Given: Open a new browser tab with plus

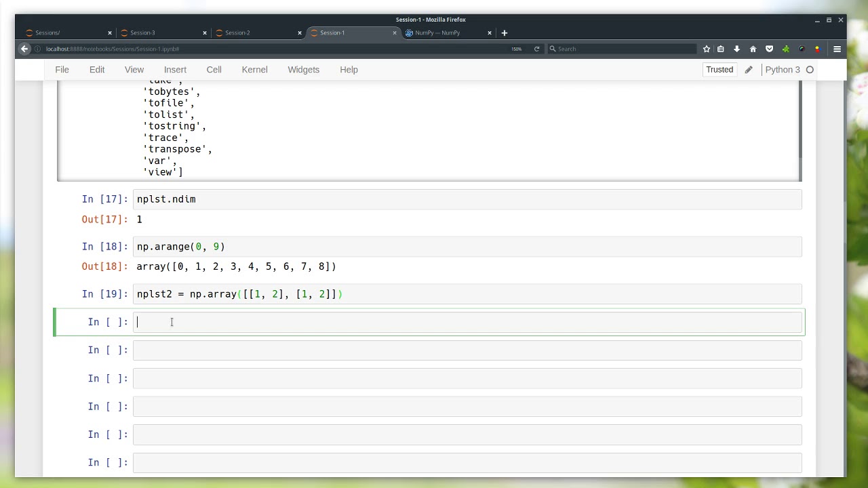Looking at the screenshot, I should [x=504, y=33].
